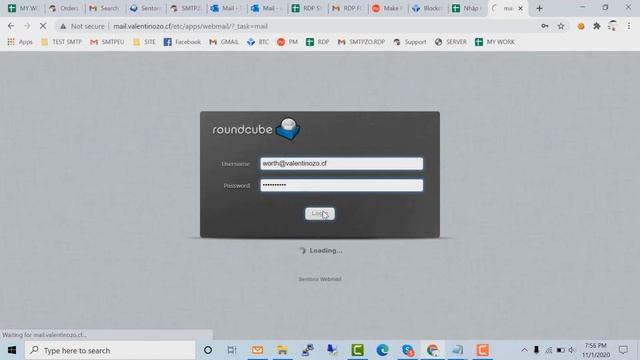
Task: Switch to the RDP F... Gmail tab
Action: pyautogui.click(x=347, y=8)
